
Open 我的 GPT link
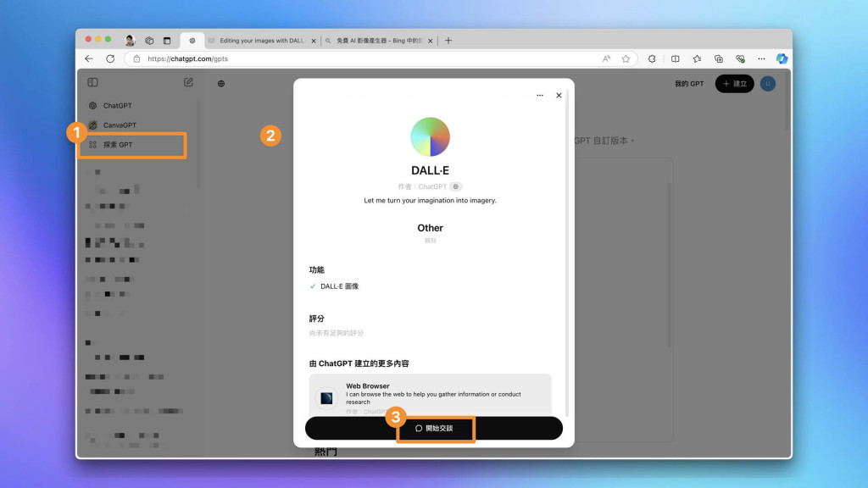[689, 84]
